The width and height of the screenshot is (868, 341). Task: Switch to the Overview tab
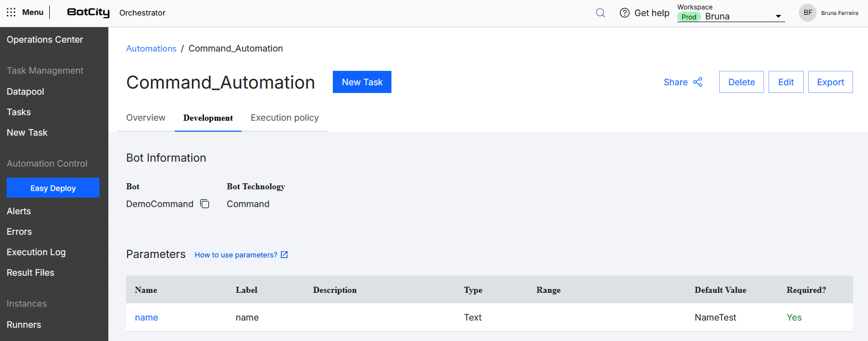coord(146,117)
